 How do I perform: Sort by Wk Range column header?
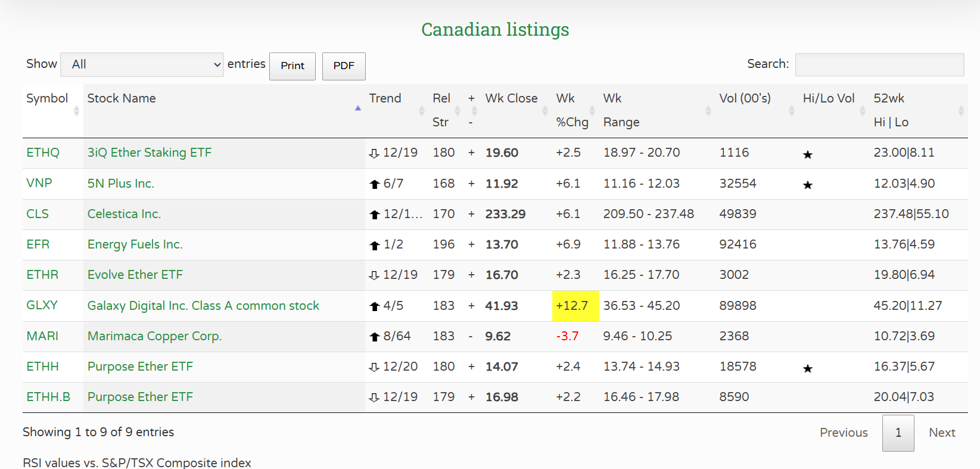click(657, 111)
